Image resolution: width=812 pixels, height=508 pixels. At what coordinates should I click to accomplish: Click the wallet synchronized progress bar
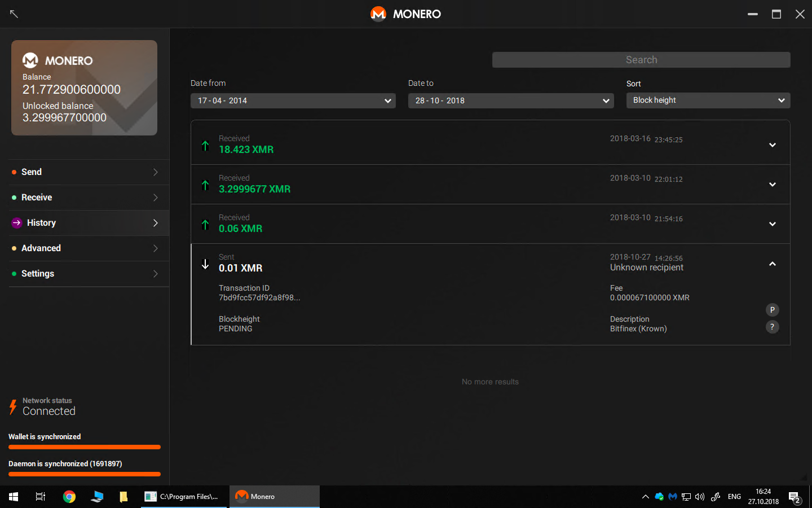click(85, 447)
